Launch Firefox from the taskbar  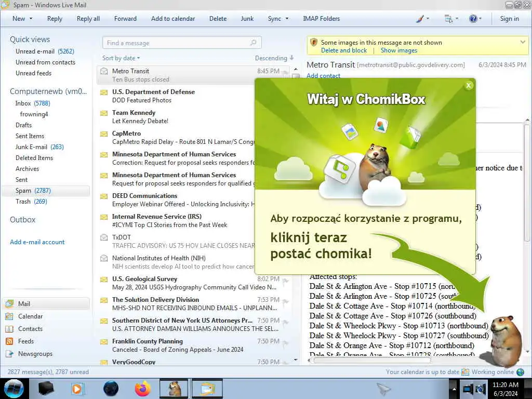coord(143,389)
